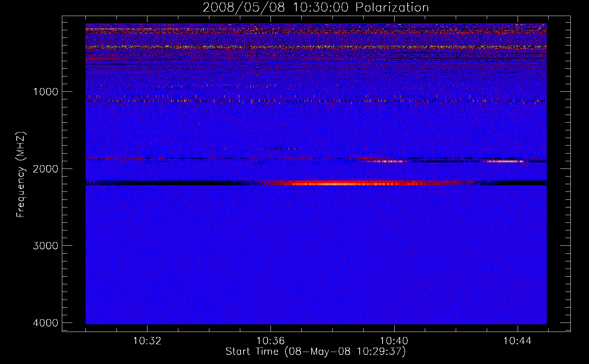589x364 pixels.
Task: Click the "Frequency (MHZ)" axis label
Action: click(x=21, y=175)
